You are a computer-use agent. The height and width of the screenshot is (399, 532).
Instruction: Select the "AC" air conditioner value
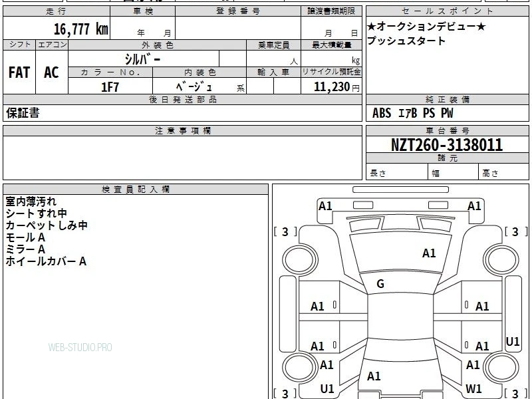pos(52,72)
